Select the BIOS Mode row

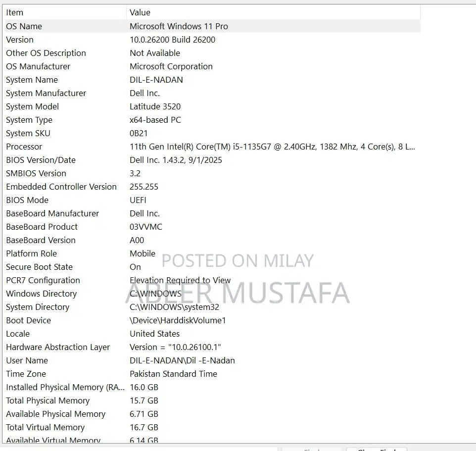(x=27, y=200)
